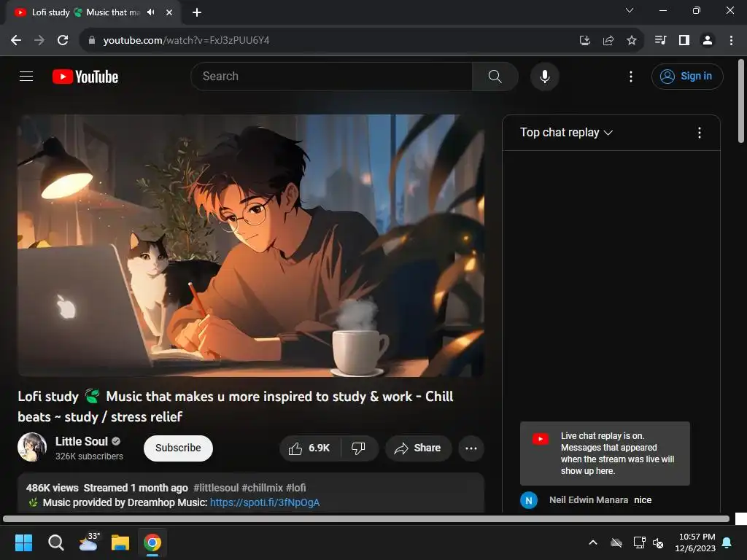
Task: Select Neil Edwin Manara chat message
Action: tap(600, 500)
